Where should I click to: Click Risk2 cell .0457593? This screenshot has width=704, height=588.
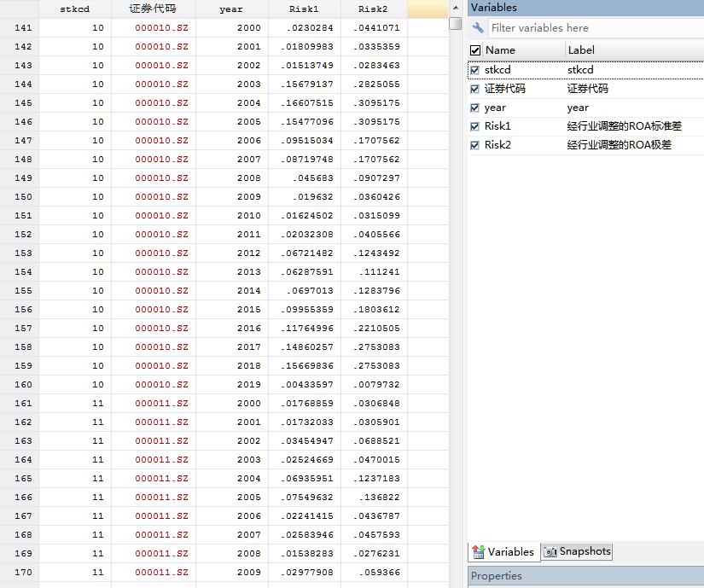374,535
